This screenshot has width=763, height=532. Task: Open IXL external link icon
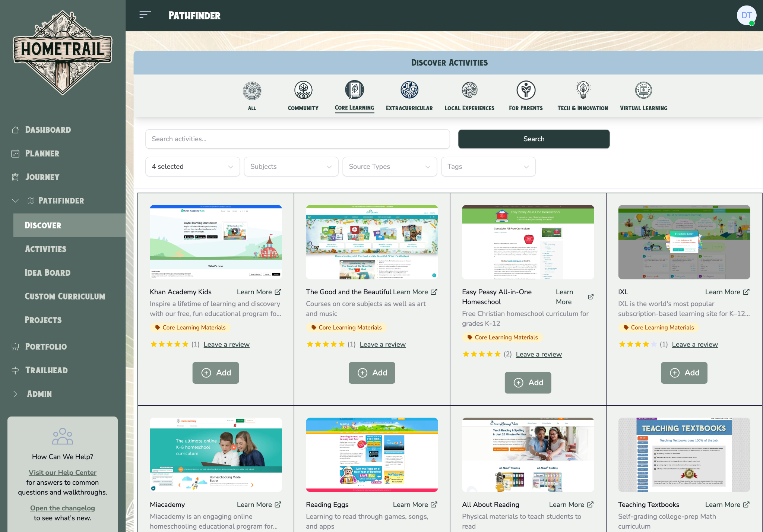746,292
